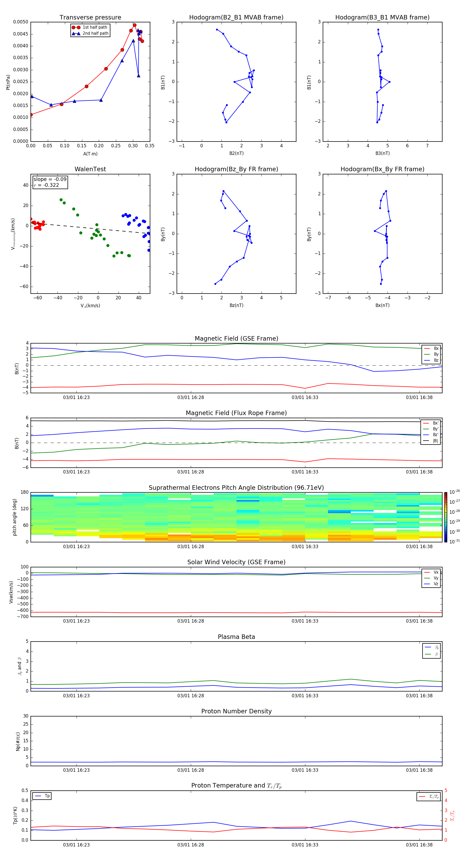Image resolution: width=473 pixels, height=868 pixels.
Task: Select "By'" in the flux rope legend
Action: coord(431,429)
